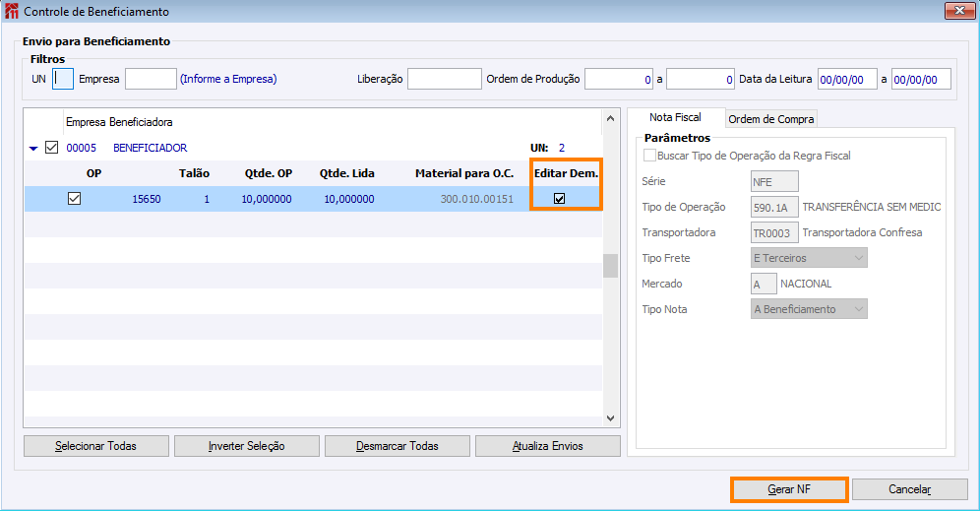Click Selecionar Todas button

point(96,446)
